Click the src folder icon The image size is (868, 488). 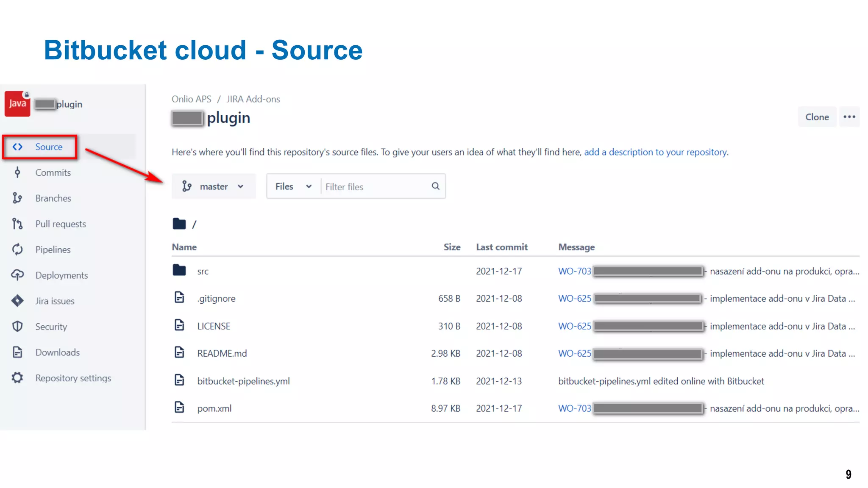pos(179,270)
